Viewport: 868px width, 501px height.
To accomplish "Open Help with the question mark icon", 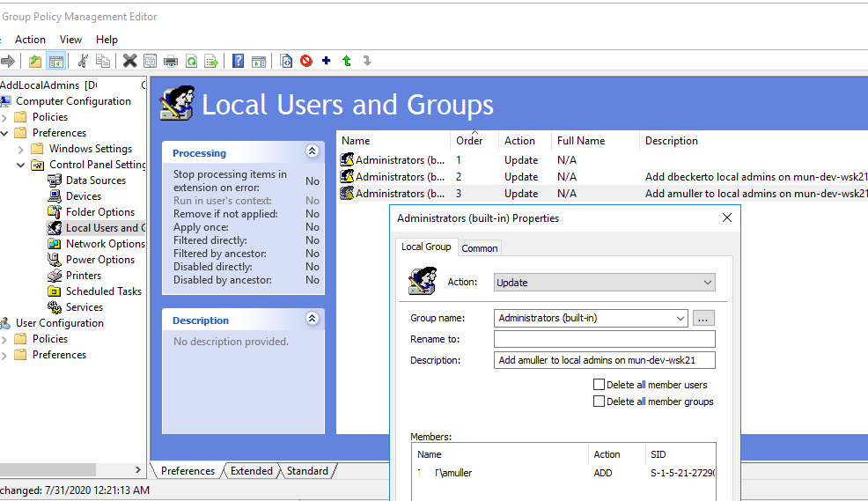I will pyautogui.click(x=238, y=61).
